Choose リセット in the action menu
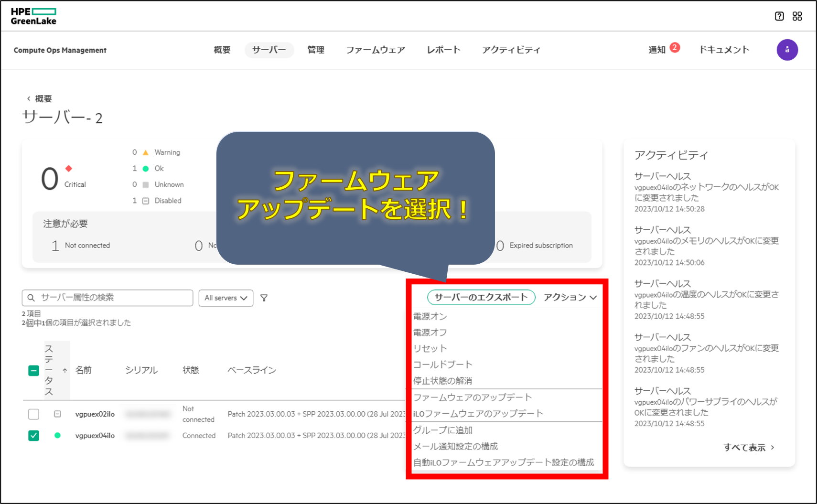This screenshot has width=817, height=504. [x=430, y=349]
